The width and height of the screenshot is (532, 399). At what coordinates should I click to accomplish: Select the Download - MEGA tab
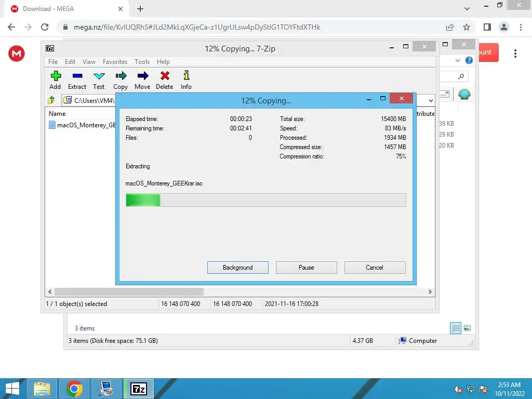65,9
